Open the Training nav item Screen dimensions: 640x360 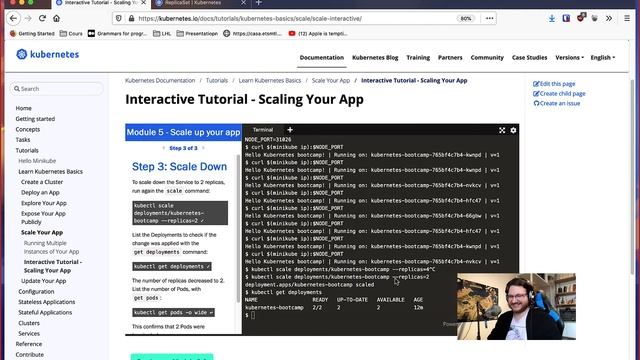click(418, 58)
